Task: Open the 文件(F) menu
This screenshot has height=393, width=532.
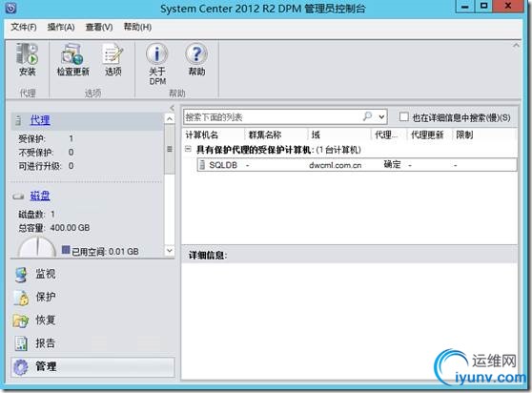Action: coord(24,27)
